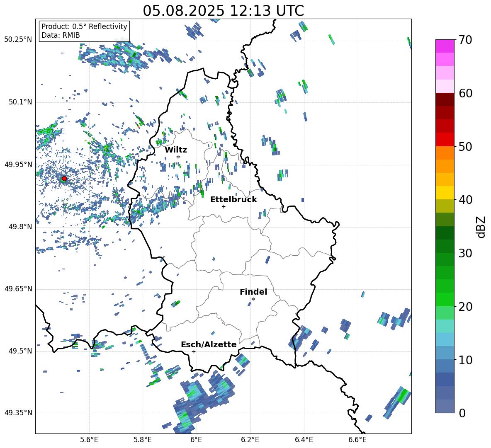Viewport: 491px width, 448px height.
Task: Click the magenta swatch atop the colorbar
Action: [x=445, y=46]
